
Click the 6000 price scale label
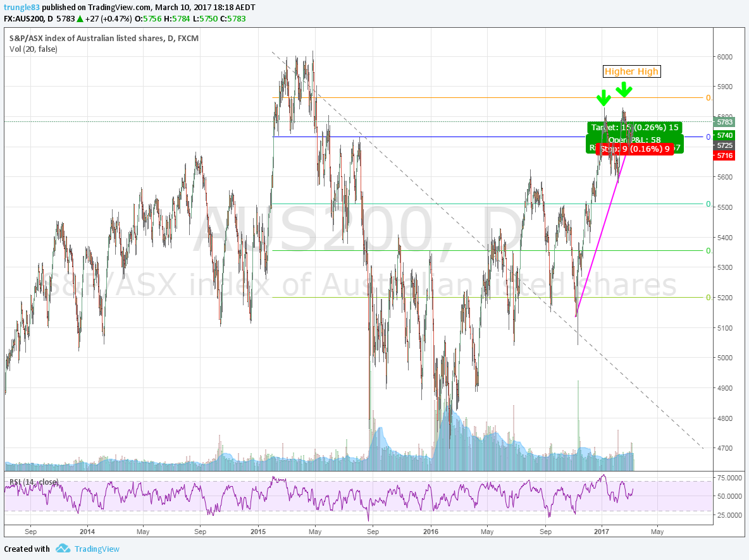click(724, 57)
